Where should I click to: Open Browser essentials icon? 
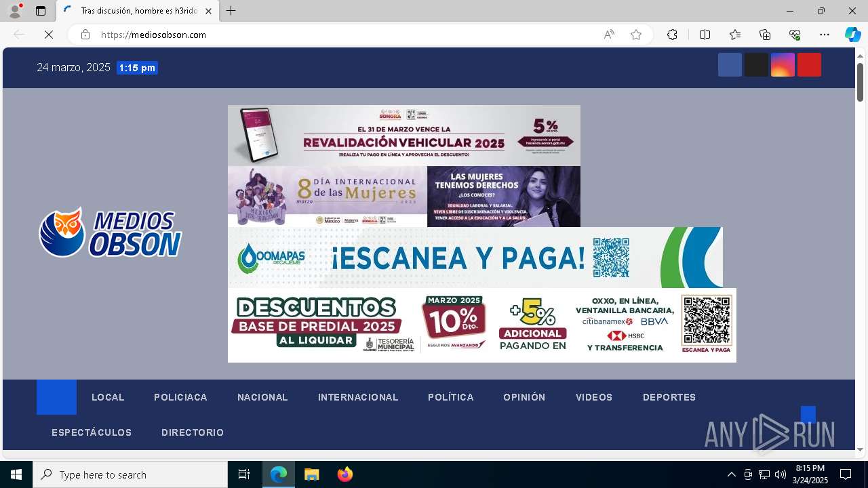795,35
